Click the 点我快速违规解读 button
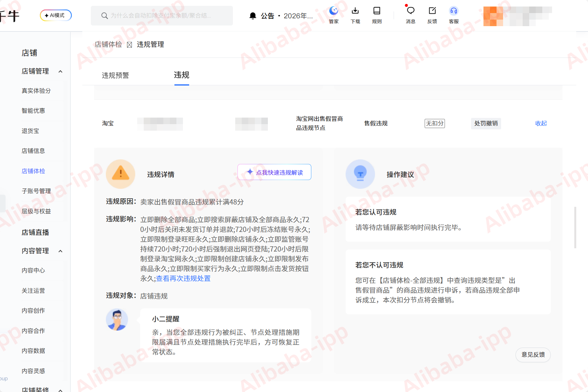This screenshot has width=588, height=392. pyautogui.click(x=274, y=172)
